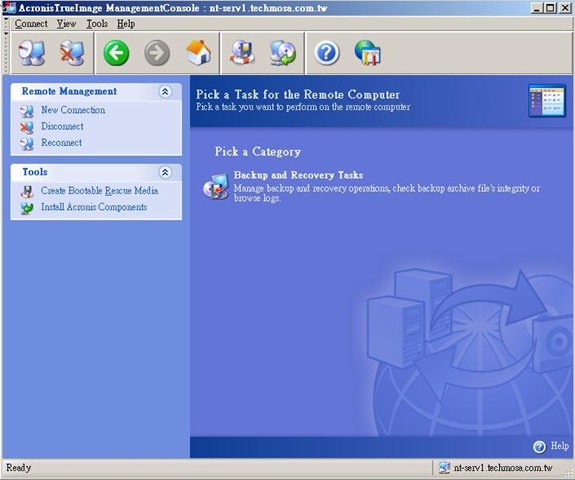Click the Reconnect link

click(62, 143)
